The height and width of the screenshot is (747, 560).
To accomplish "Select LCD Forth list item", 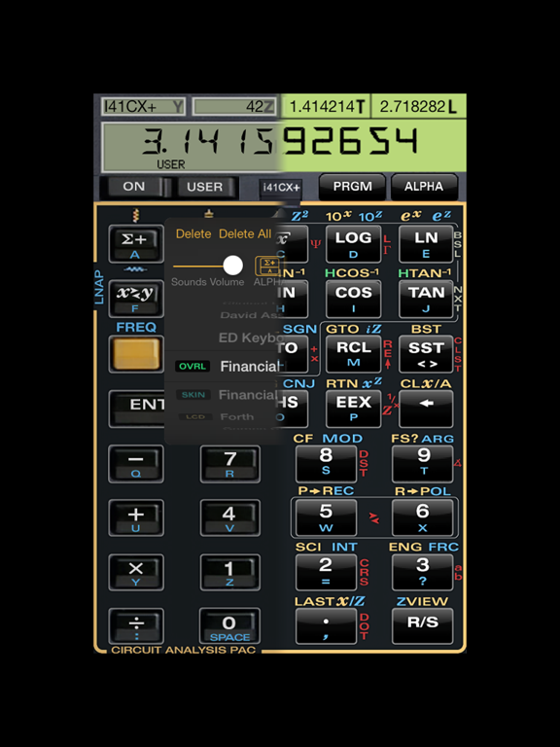I will tap(225, 417).
